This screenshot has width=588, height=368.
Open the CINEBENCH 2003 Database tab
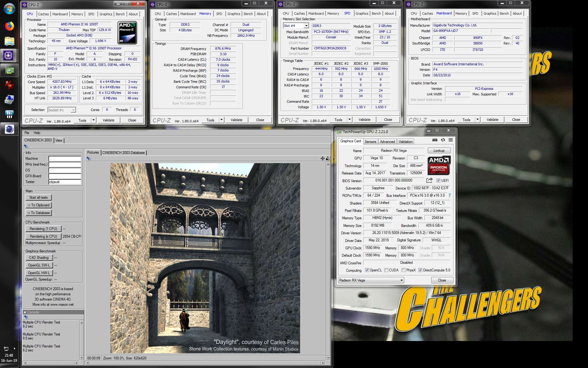[x=123, y=153]
